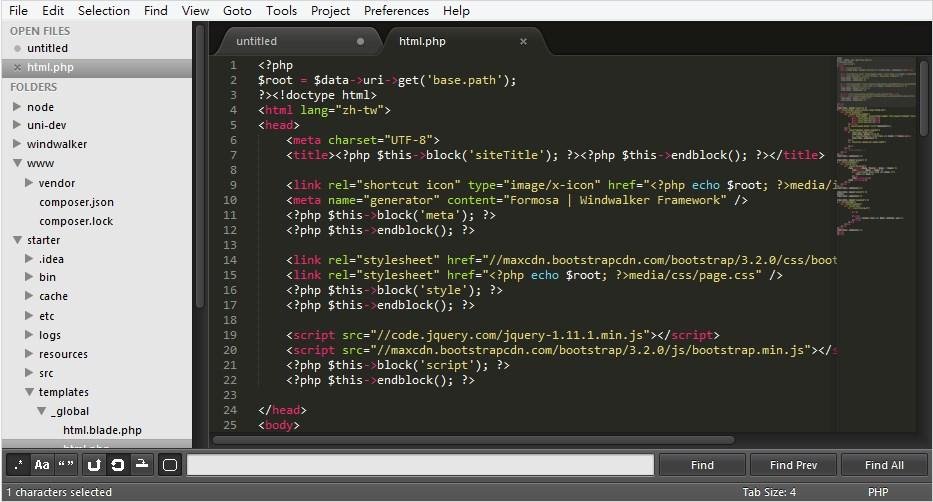Collapse the _global folder
This screenshot has height=502, width=933.
click(x=41, y=411)
